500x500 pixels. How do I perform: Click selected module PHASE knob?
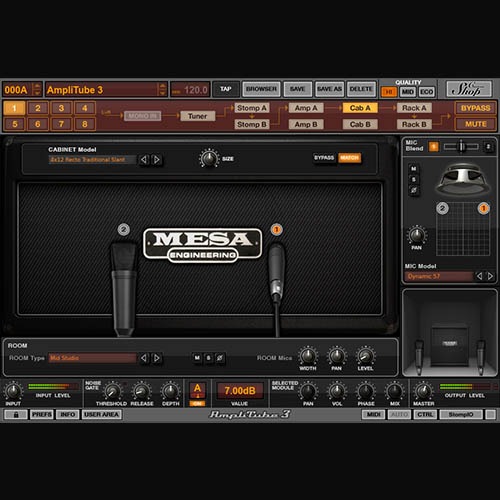click(x=366, y=391)
